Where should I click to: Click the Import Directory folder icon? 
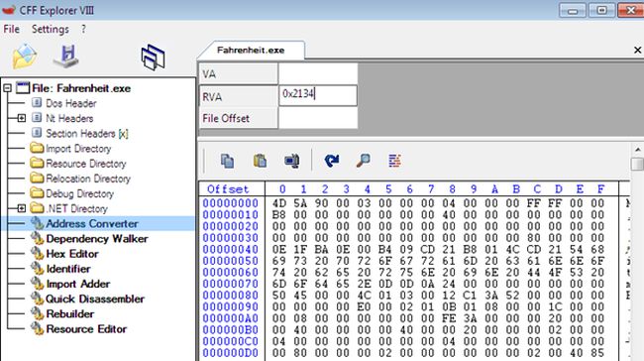(37, 148)
